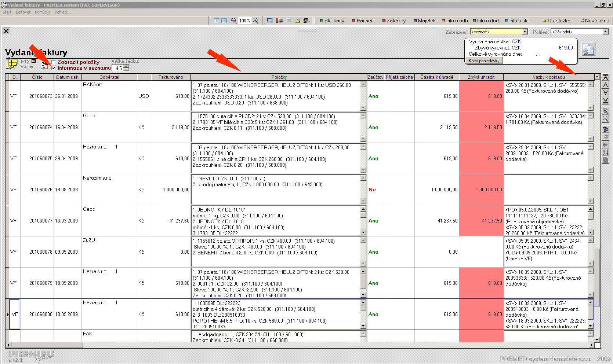Screen dimensions: 613x364
Task: Click the Karta pohledávky button
Action: click(x=484, y=61)
